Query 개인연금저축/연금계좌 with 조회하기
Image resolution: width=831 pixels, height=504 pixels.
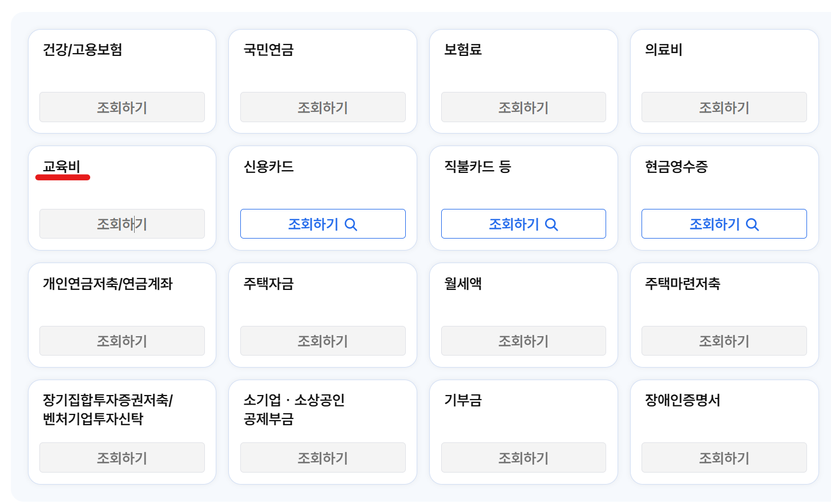(122, 341)
